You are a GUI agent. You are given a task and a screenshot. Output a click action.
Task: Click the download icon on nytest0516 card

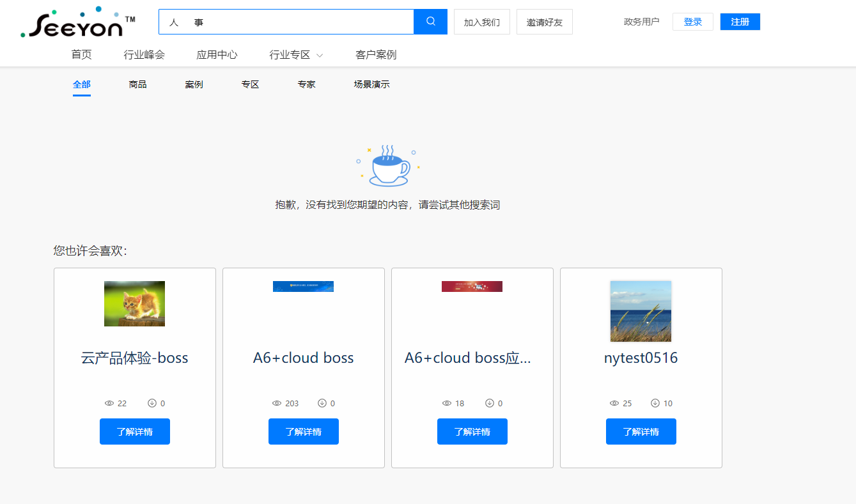655,403
